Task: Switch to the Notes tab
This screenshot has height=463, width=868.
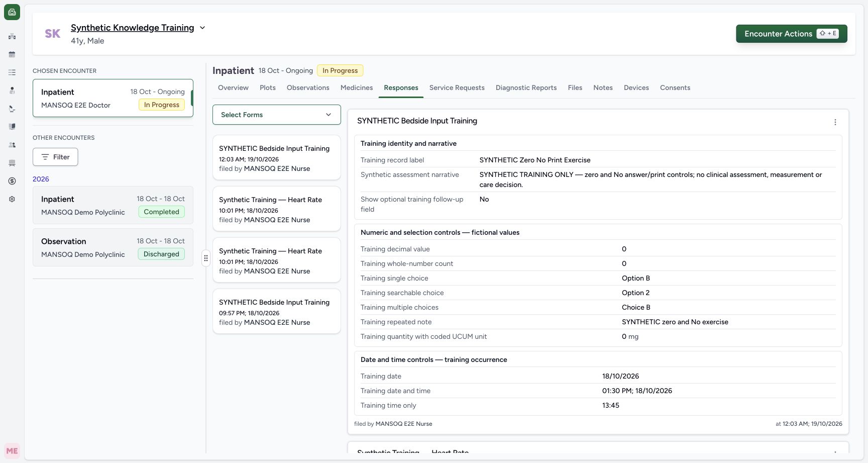Action: coord(603,87)
